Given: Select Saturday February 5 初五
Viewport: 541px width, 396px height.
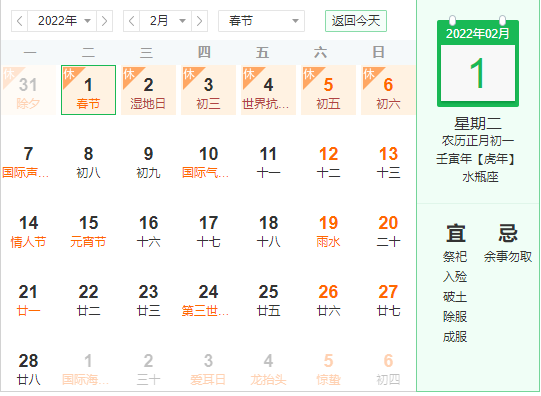Looking at the screenshot, I should [x=328, y=90].
